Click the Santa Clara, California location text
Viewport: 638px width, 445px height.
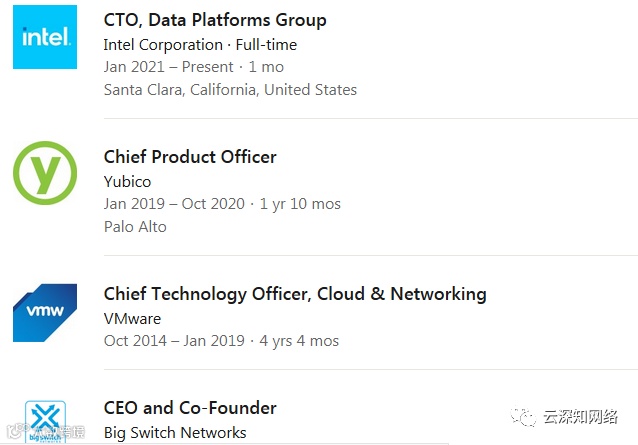point(230,90)
